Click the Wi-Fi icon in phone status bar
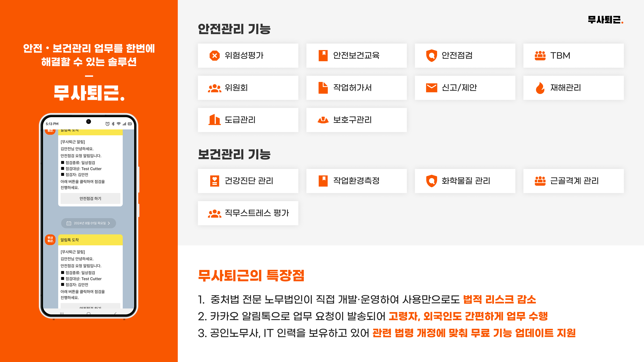This screenshot has width=644, height=362. [119, 124]
